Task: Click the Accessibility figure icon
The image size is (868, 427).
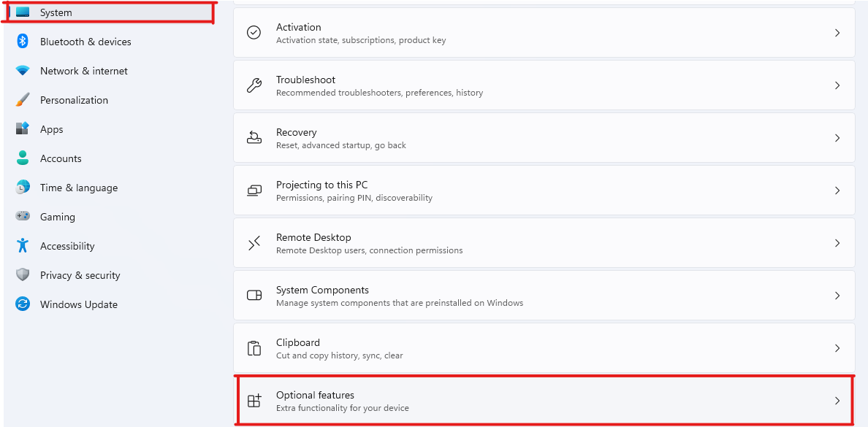Action: [x=23, y=245]
